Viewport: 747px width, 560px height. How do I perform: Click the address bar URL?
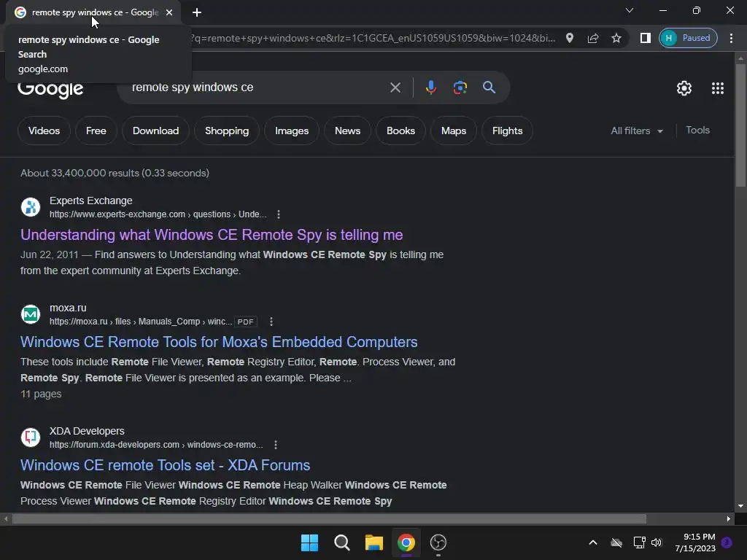pyautogui.click(x=371, y=38)
